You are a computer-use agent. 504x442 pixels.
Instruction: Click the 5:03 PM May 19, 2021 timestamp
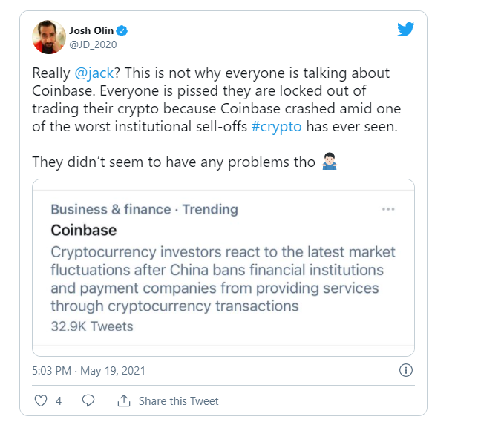tap(89, 370)
